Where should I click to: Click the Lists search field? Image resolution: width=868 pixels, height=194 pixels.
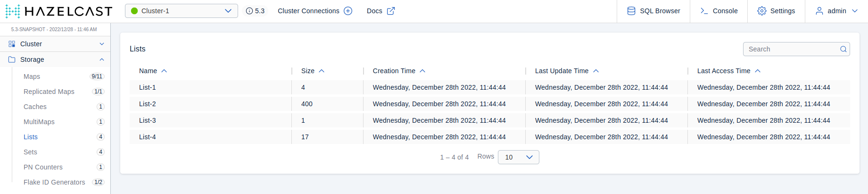(791, 49)
